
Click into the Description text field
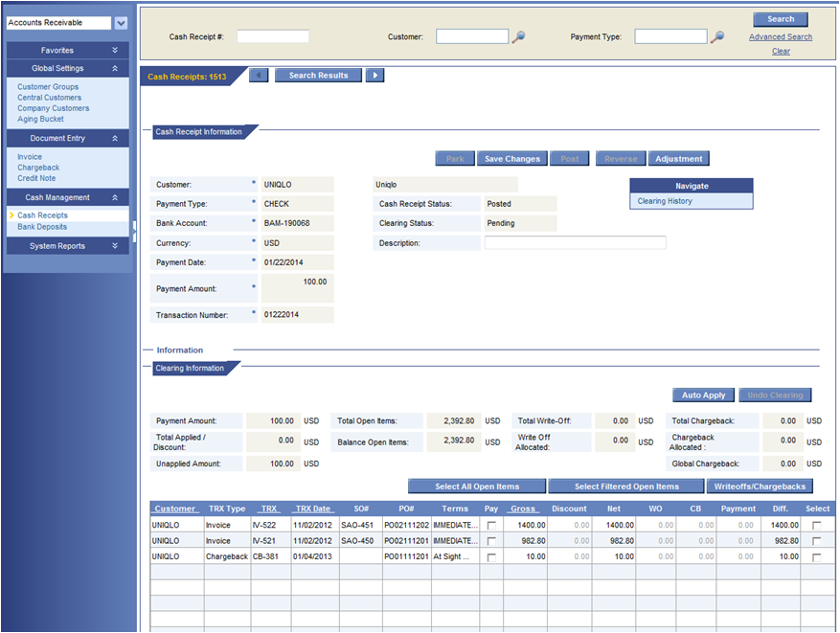tap(575, 243)
